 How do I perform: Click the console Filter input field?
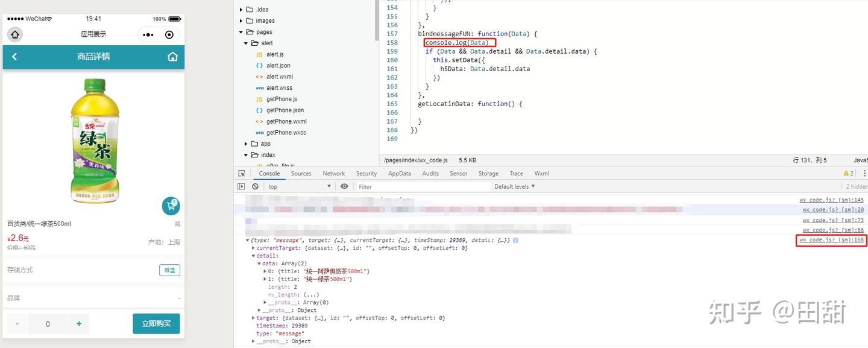point(423,187)
